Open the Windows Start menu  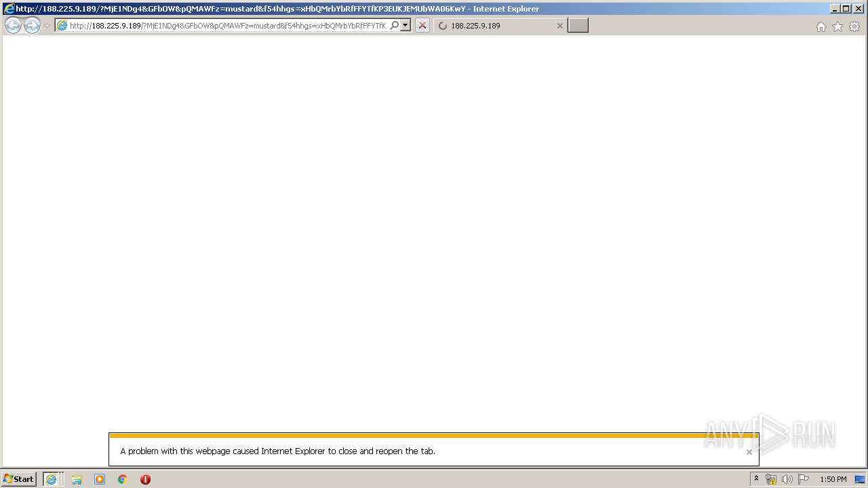point(19,479)
